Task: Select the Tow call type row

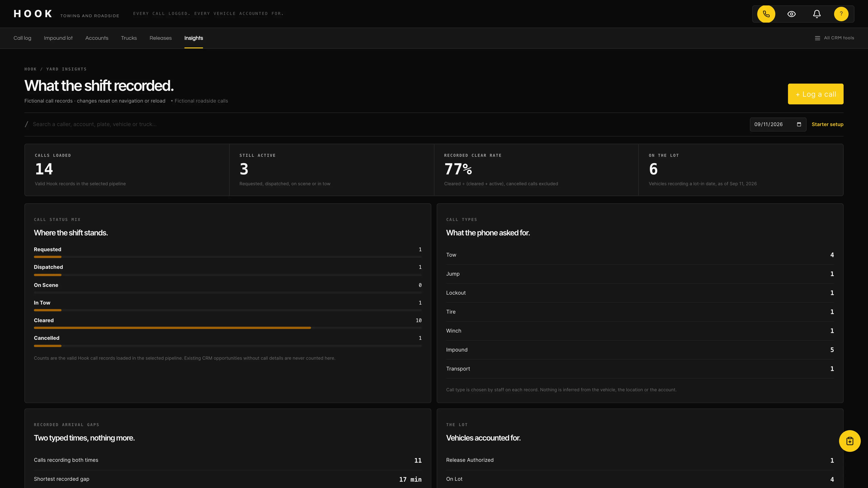Action: [x=640, y=255]
